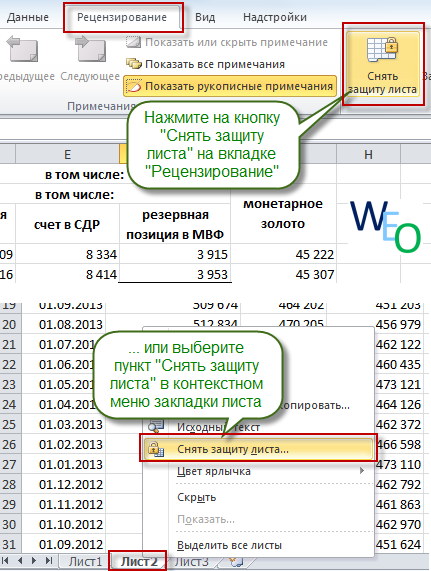
Task: Choose Выделить все листы menu item
Action: (x=258, y=545)
